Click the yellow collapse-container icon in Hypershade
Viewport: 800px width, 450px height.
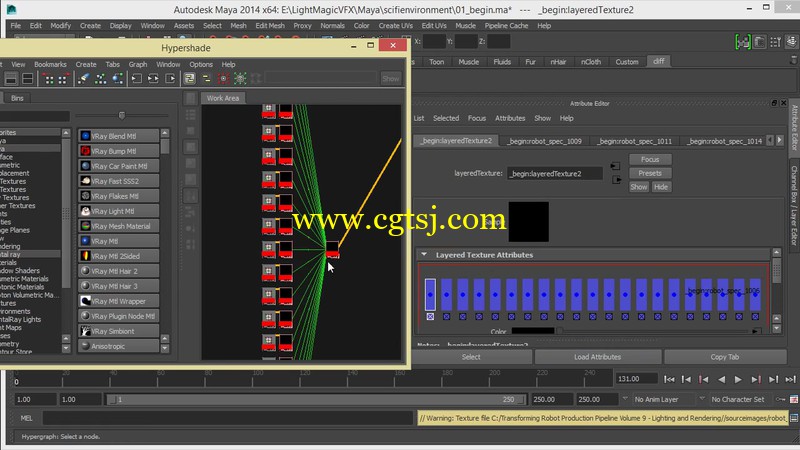tap(206, 79)
